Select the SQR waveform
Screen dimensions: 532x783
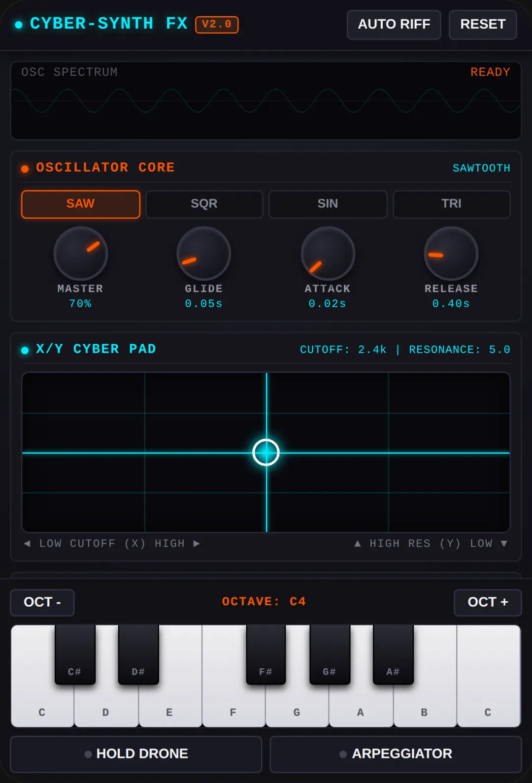[x=204, y=204]
